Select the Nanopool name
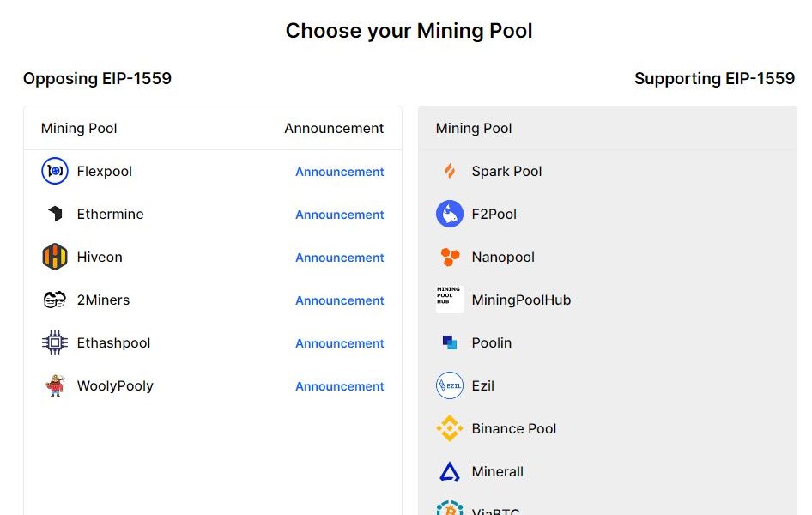Image resolution: width=812 pixels, height=515 pixels. click(503, 257)
